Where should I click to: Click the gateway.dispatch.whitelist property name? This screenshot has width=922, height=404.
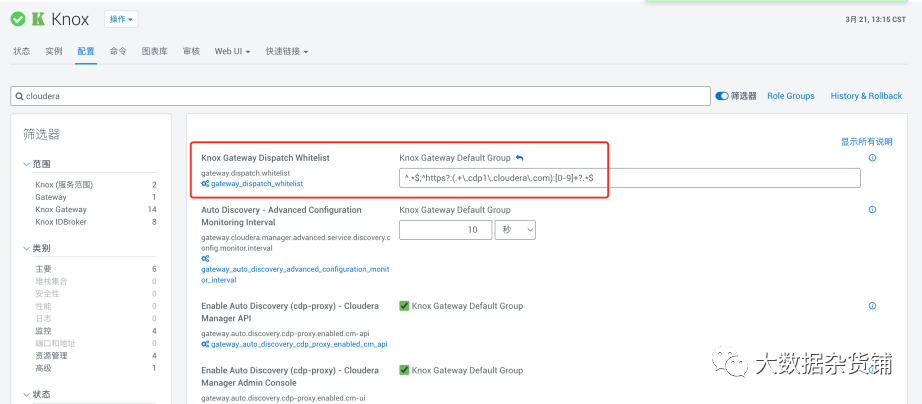[245, 173]
